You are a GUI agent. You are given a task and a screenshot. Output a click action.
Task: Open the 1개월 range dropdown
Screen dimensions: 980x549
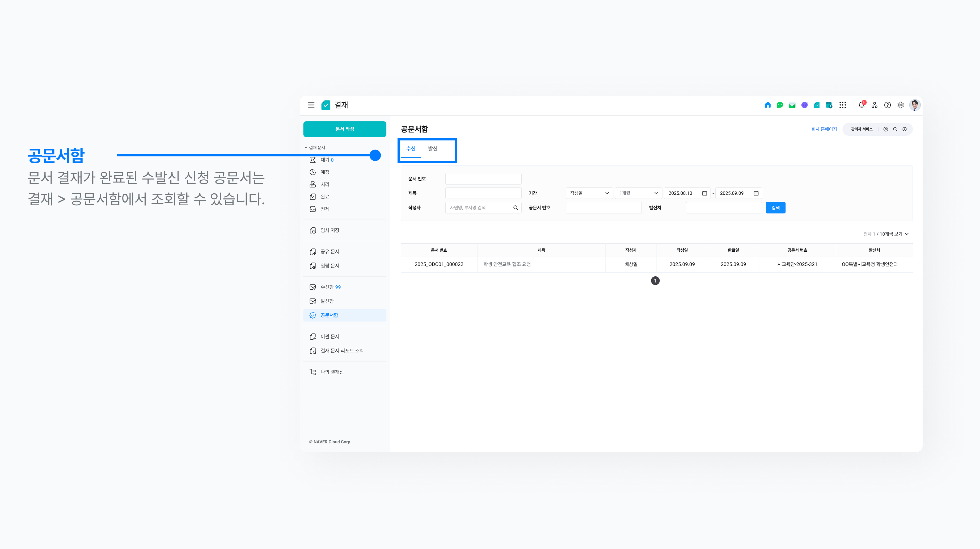click(x=638, y=193)
